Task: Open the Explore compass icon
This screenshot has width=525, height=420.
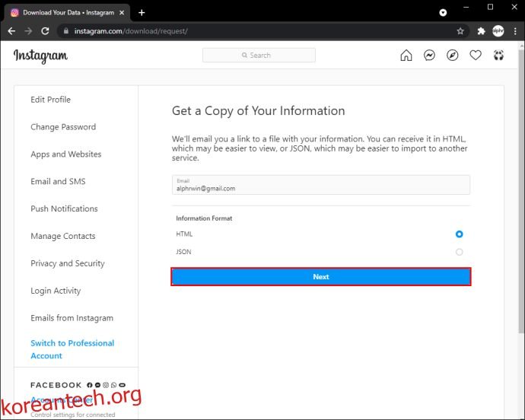Action: (453, 56)
